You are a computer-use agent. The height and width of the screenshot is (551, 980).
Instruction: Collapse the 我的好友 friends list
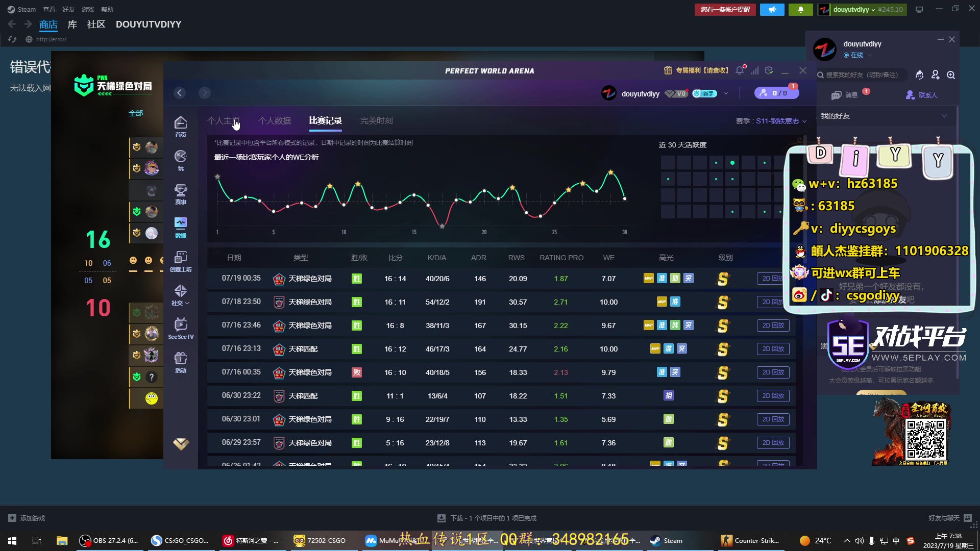(x=944, y=116)
